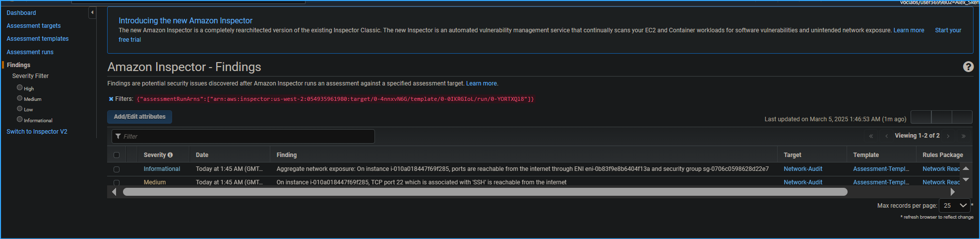Go to the previous findings page
Screen dimensions: 980x239
886,136
